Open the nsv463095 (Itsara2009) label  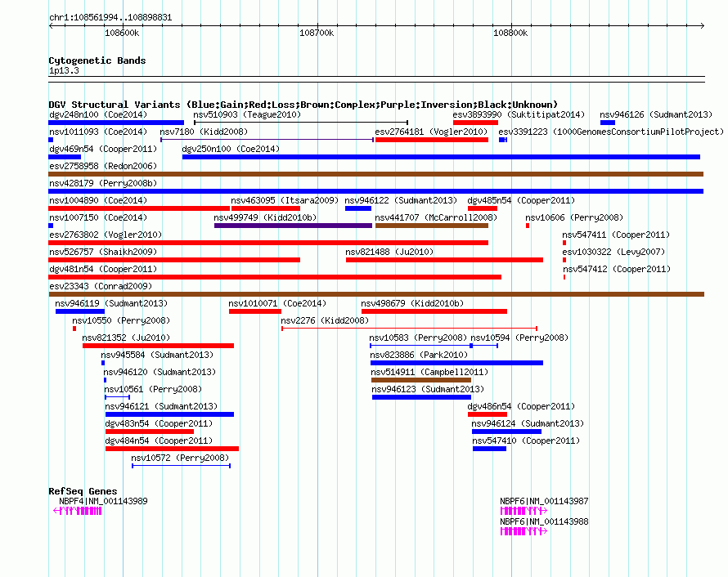point(285,200)
